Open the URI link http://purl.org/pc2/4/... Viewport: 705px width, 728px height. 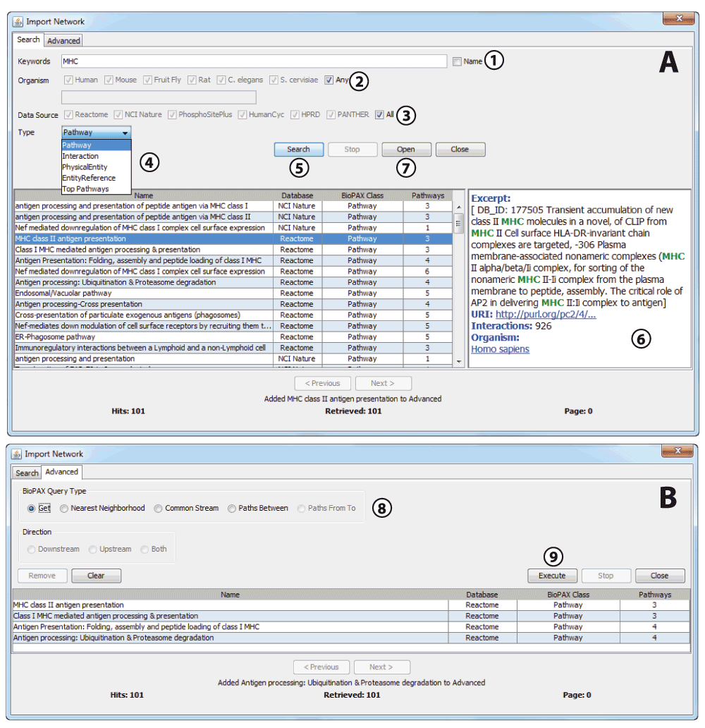coord(546,315)
